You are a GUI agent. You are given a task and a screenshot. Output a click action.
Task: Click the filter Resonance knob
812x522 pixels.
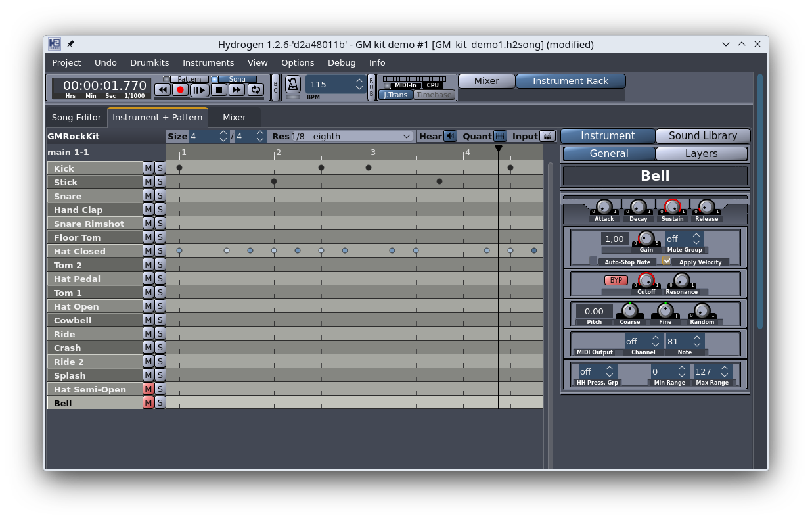point(682,280)
